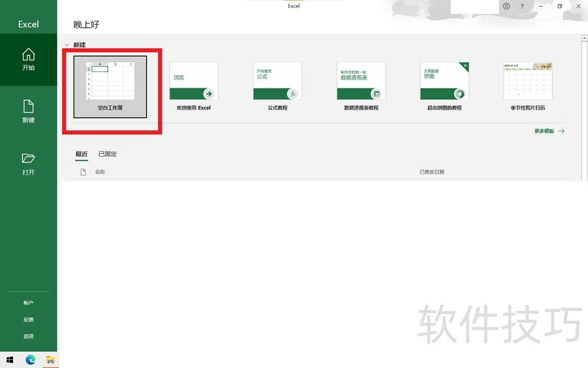588x368 pixels.
Task: Restore down the Excel window
Action: coord(559,6)
